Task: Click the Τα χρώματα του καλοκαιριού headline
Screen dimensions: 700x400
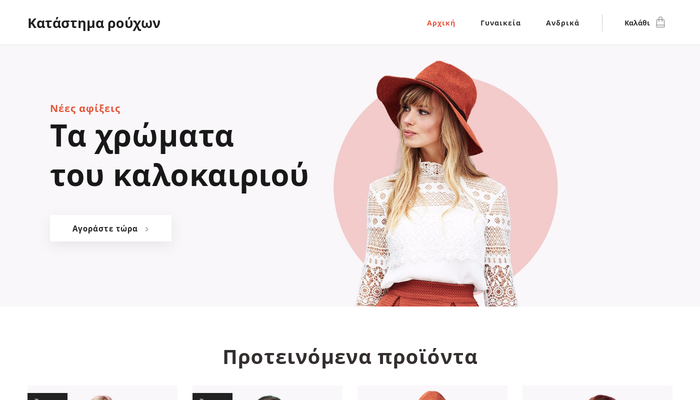Action: pyautogui.click(x=179, y=155)
